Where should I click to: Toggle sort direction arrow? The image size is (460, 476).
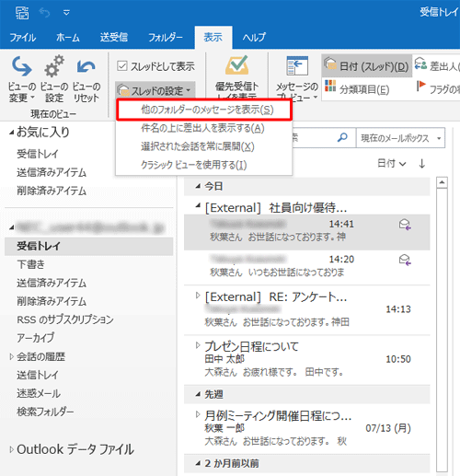tap(422, 164)
